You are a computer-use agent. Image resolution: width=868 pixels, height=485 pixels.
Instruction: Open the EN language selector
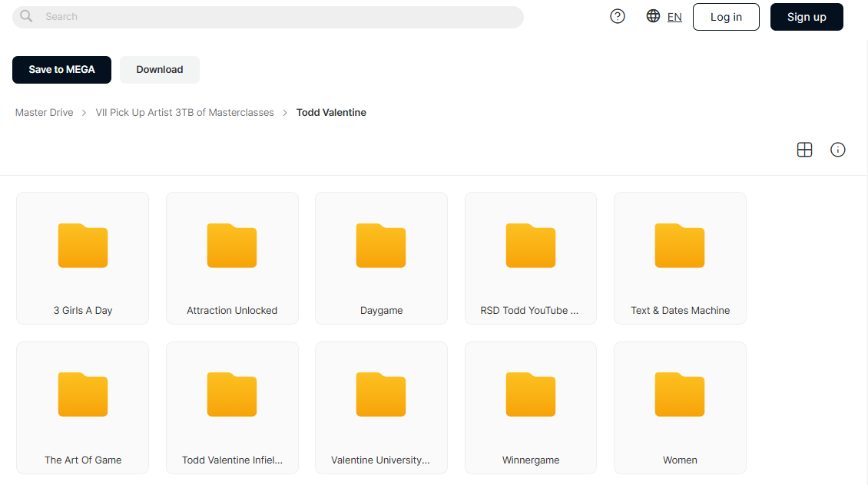pyautogui.click(x=674, y=17)
